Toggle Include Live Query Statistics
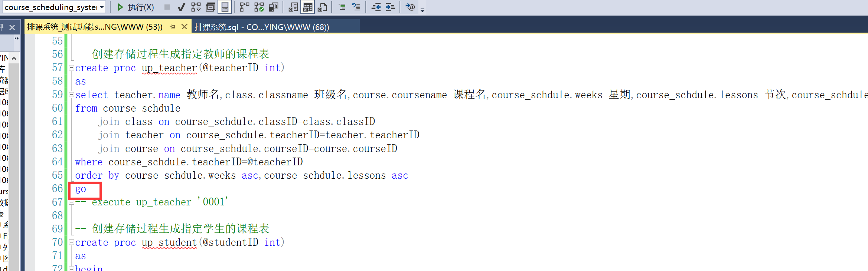The image size is (868, 271). point(259,7)
